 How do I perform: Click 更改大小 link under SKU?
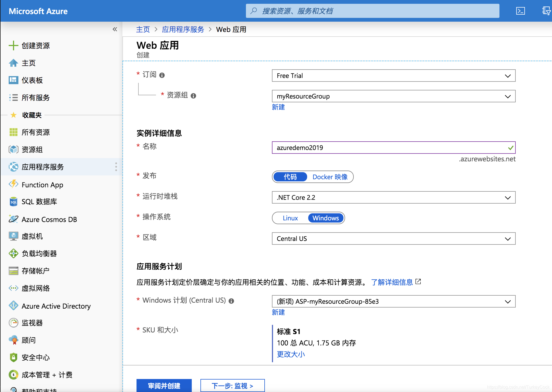(291, 354)
